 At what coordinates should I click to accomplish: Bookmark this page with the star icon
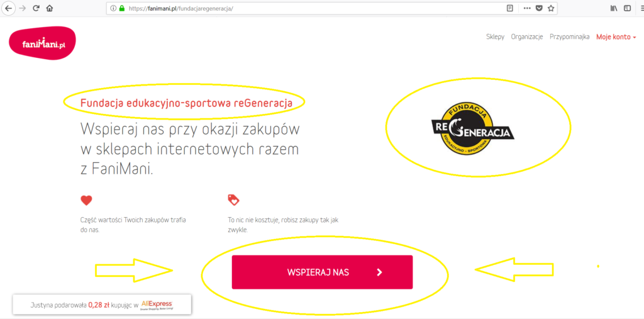551,8
